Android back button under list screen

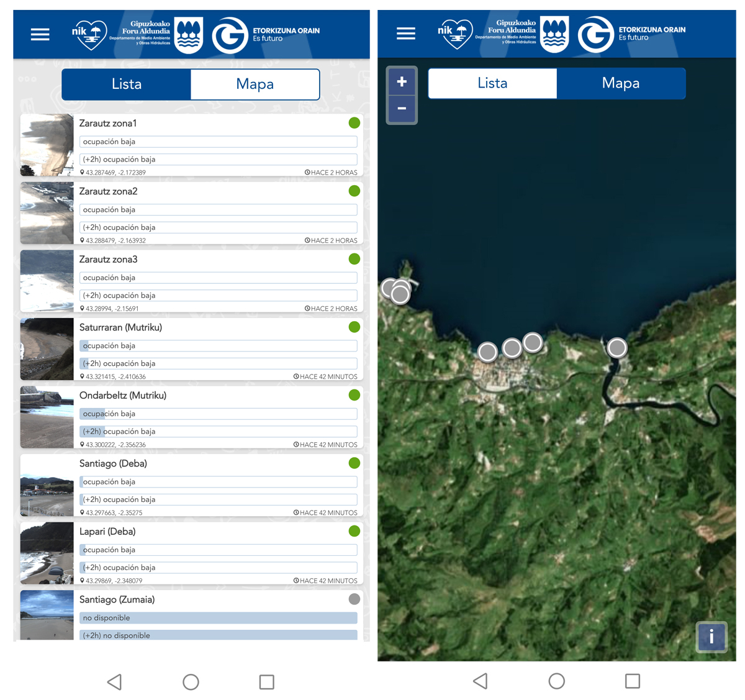tap(114, 682)
